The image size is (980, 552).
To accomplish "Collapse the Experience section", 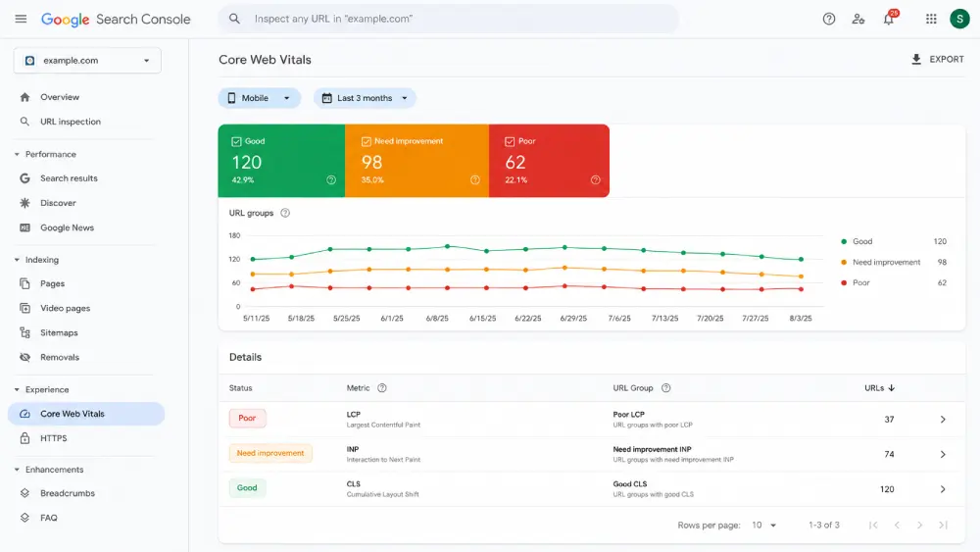I will pos(17,390).
